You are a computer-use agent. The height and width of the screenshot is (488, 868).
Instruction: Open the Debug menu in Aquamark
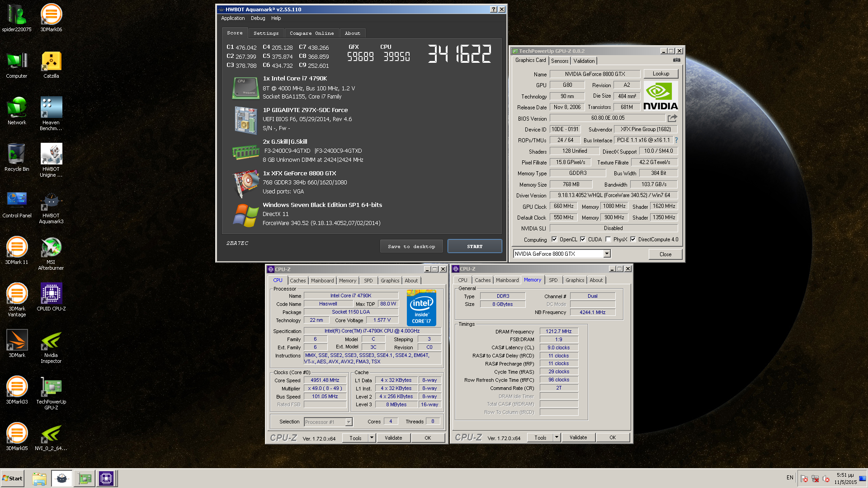[258, 19]
